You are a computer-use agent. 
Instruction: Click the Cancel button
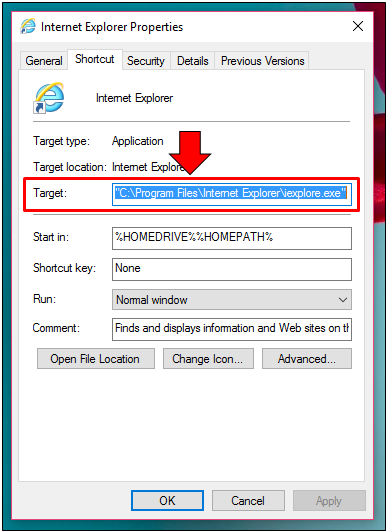[248, 500]
